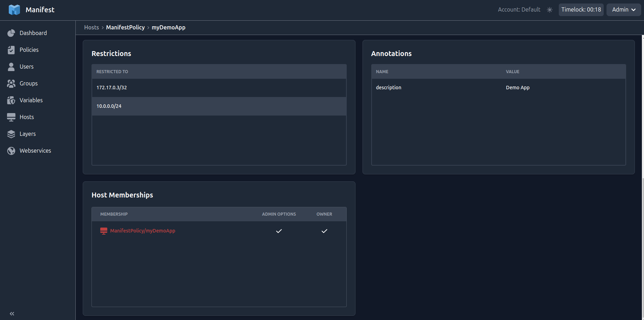Click the Demo App annotation value
Viewport: 644px width, 320px height.
[x=517, y=88]
